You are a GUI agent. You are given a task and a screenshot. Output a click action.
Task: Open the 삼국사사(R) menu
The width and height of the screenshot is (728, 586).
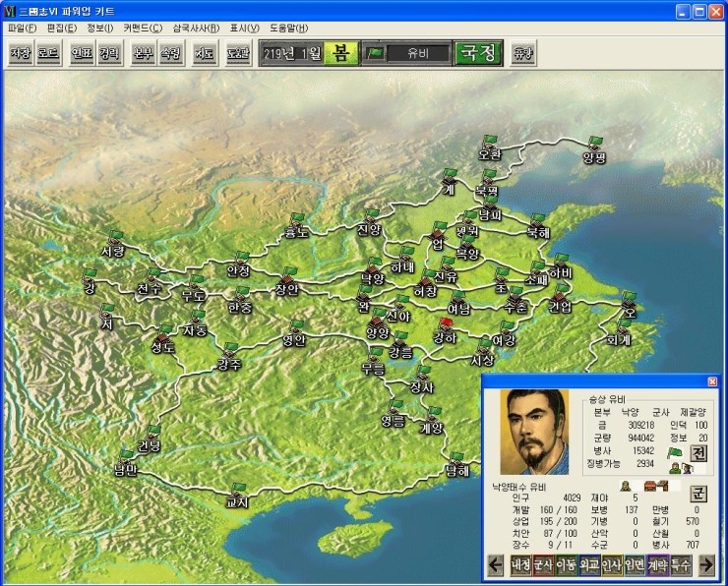pyautogui.click(x=196, y=28)
